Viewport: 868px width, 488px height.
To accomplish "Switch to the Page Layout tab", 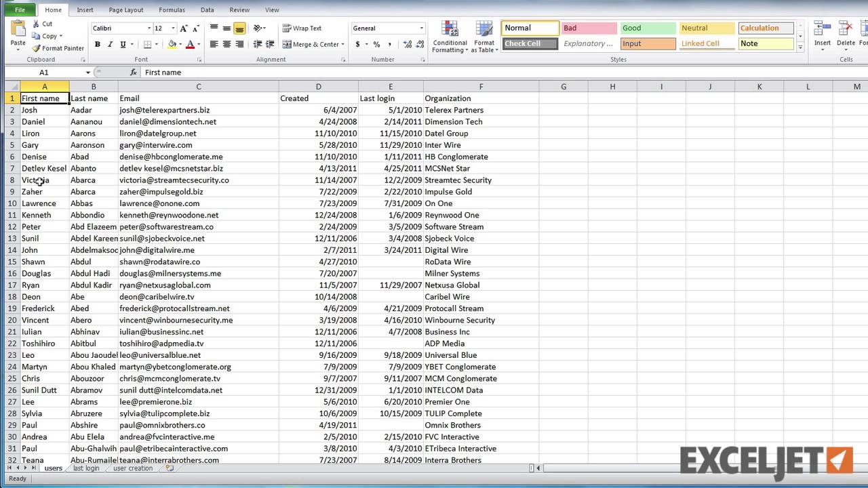I will (x=126, y=10).
